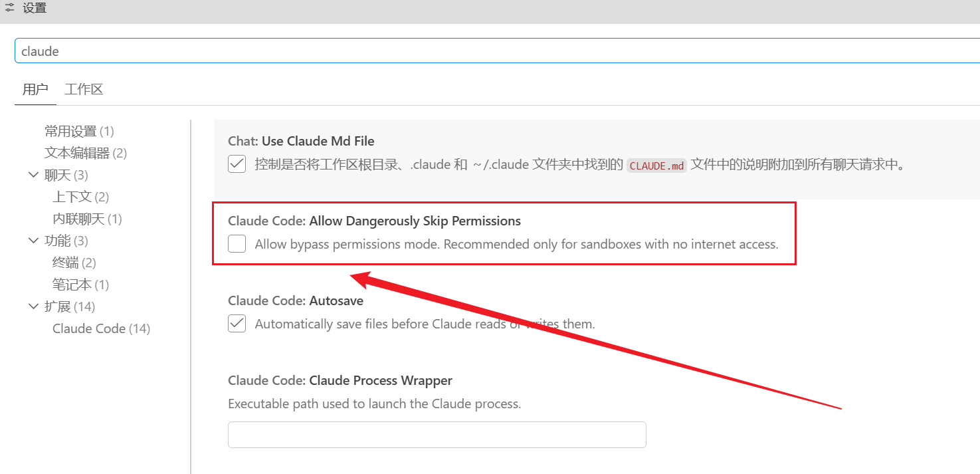The height and width of the screenshot is (474, 980).
Task: Enable Allow Dangerously Skip Permissions checkbox
Action: tap(237, 244)
